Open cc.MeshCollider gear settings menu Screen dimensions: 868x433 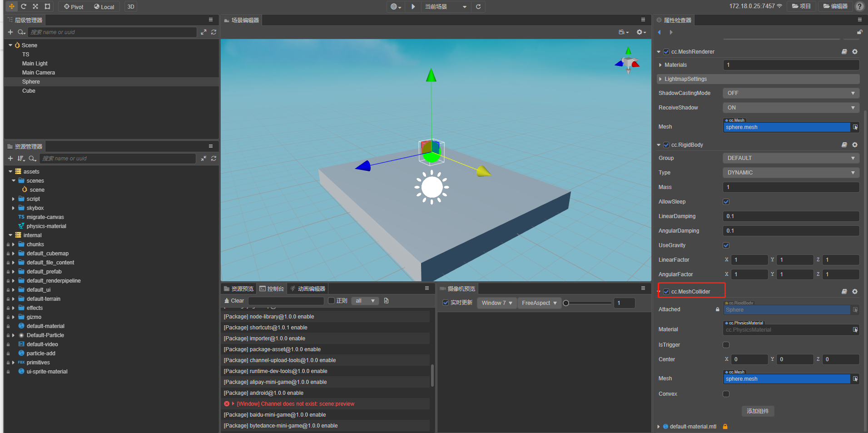(855, 292)
